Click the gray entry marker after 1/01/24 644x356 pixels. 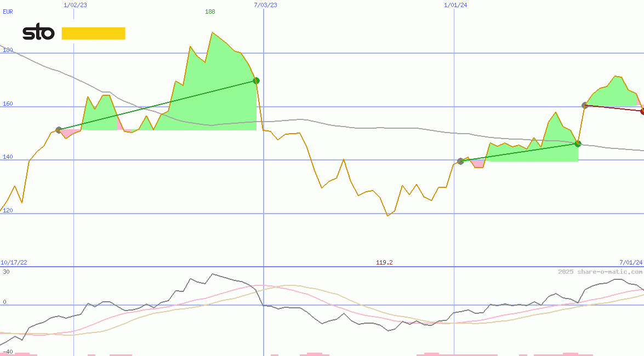(x=460, y=161)
